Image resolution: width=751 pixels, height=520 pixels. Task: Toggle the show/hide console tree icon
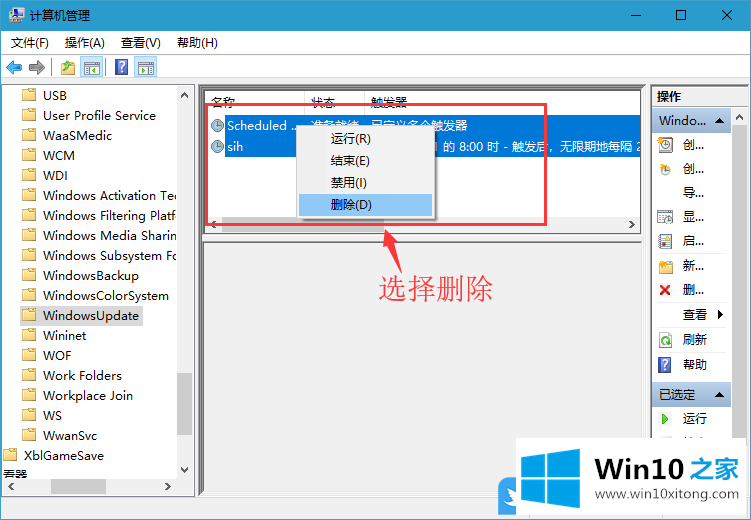(x=91, y=68)
